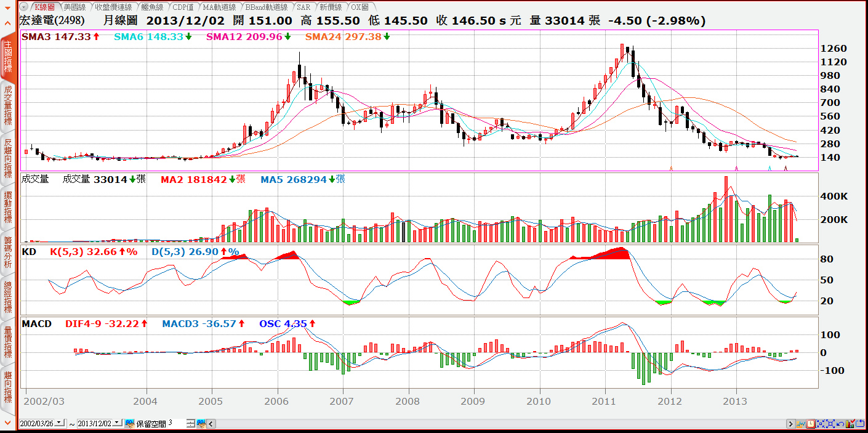The image size is (868, 433).
Task: Click the 400K volume axis label
Action: 834,196
